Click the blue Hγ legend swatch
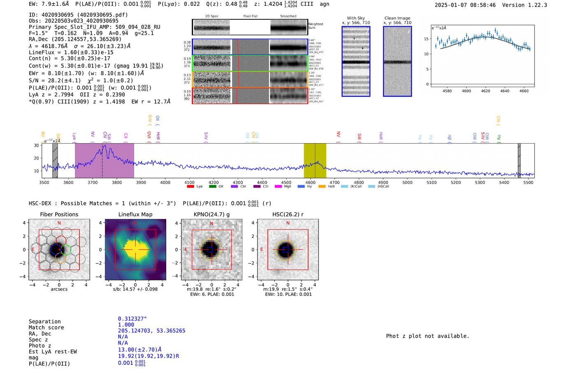Viewport: 576px width, 392px height. click(x=301, y=187)
